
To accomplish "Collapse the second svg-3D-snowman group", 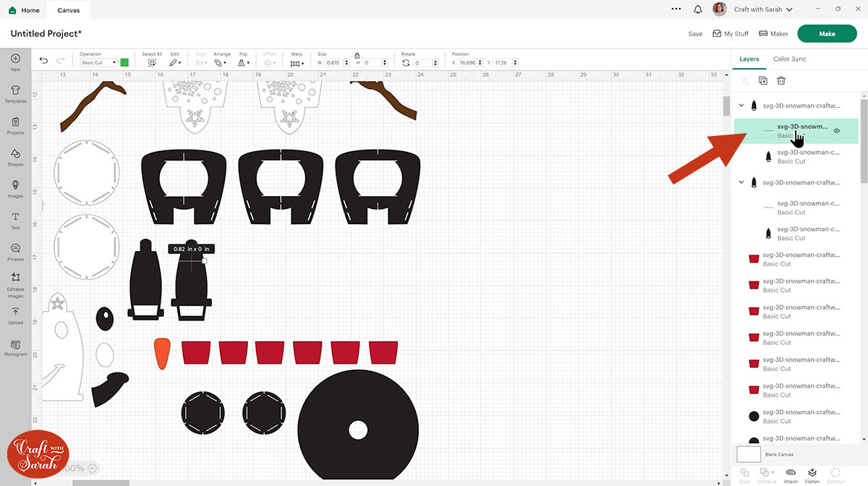I will [741, 183].
